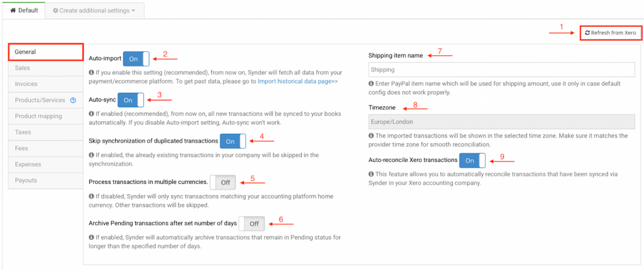Click the info icon under Auto-sync description
This screenshot has width=644, height=270.
(x=91, y=114)
